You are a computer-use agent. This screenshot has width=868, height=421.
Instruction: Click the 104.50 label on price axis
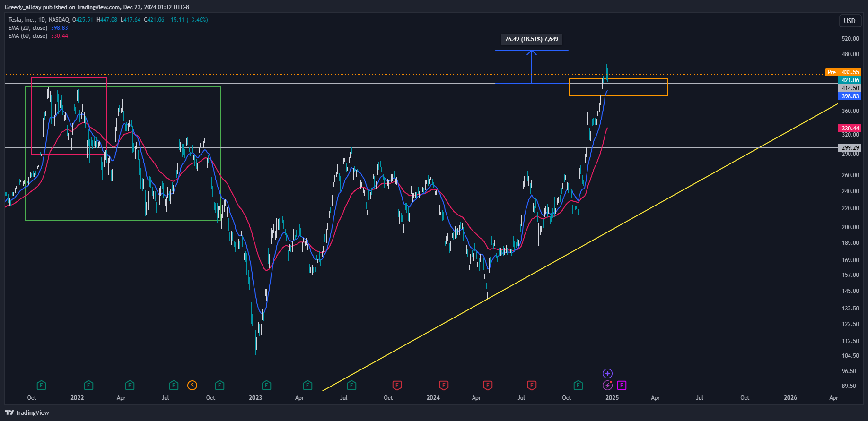pos(850,356)
